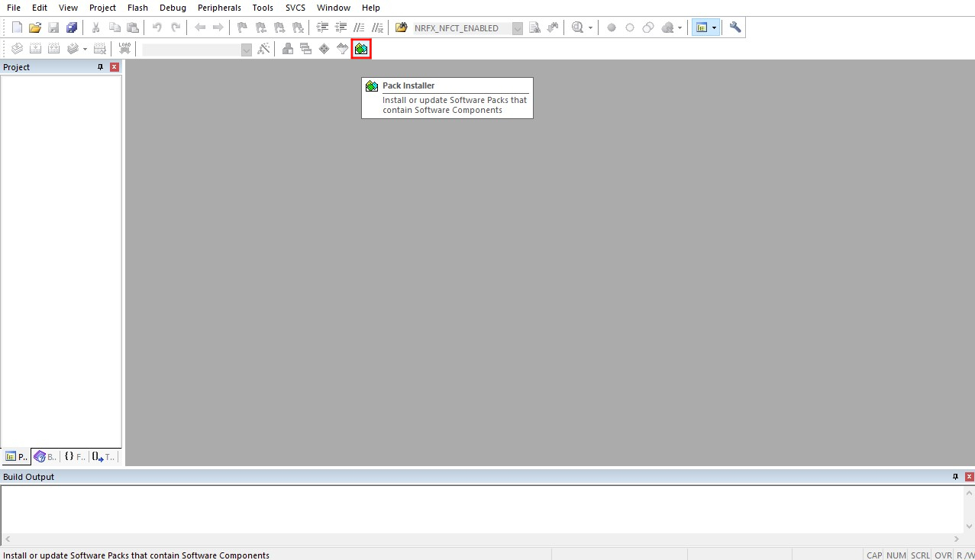Open the Peripherals menu
Image resolution: width=975 pixels, height=560 pixels.
(219, 8)
